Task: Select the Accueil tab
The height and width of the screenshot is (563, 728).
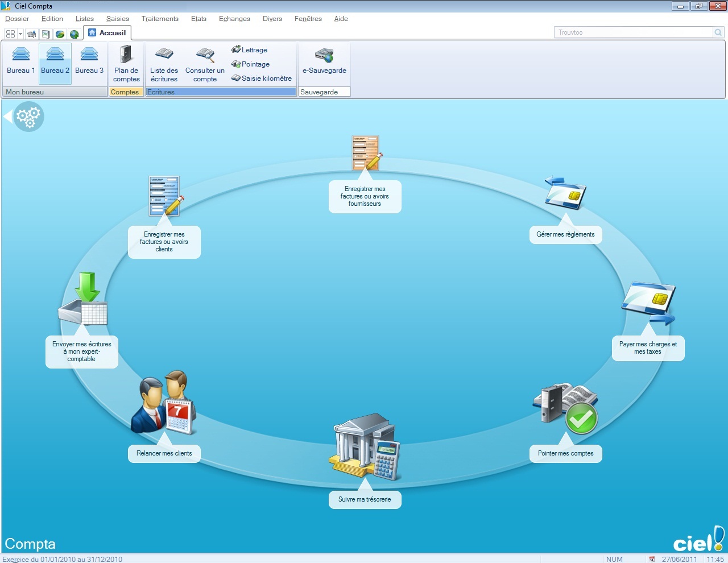Action: [107, 33]
